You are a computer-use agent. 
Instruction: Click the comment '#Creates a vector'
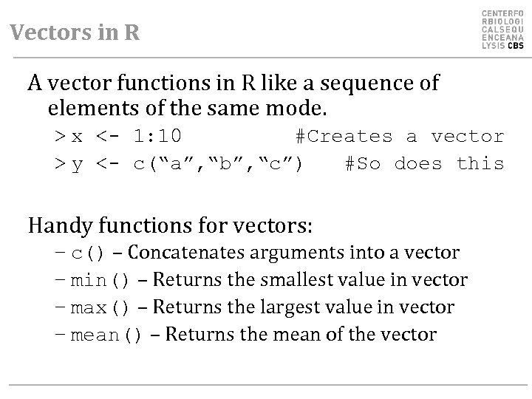point(400,137)
